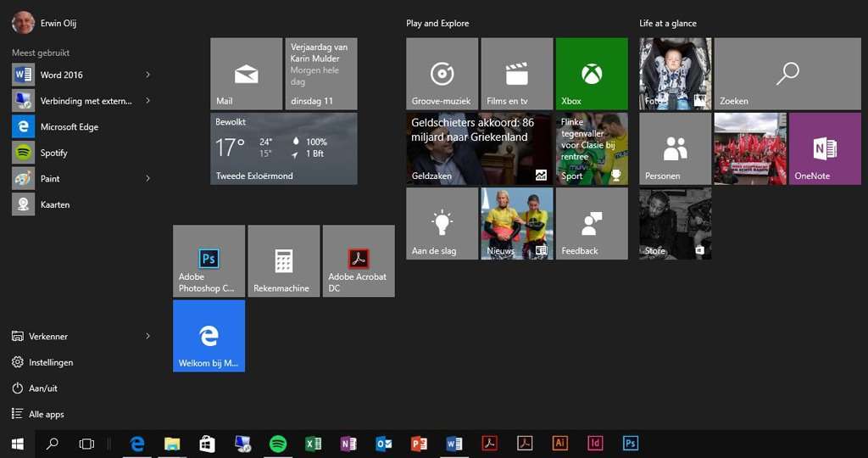Open Task View on the taskbar
Viewport: 868px width, 458px height.
(x=86, y=444)
